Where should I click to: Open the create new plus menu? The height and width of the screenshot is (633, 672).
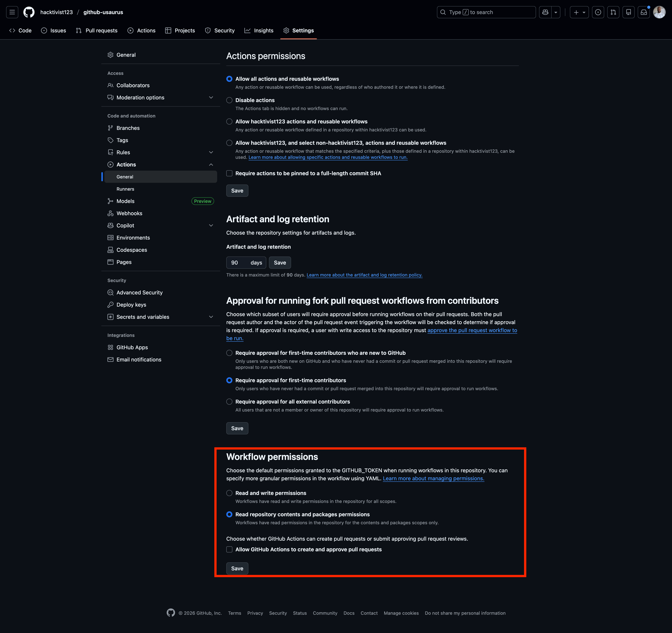coord(579,12)
